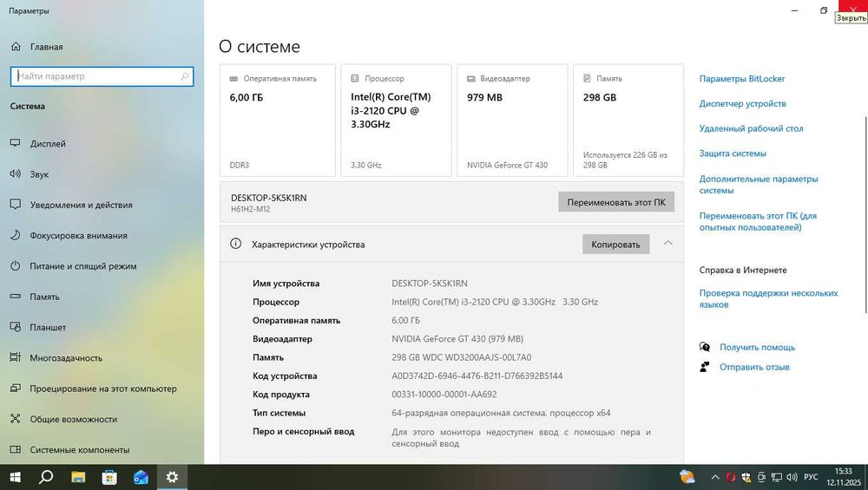Open Microsoft Store from taskbar

[109, 477]
